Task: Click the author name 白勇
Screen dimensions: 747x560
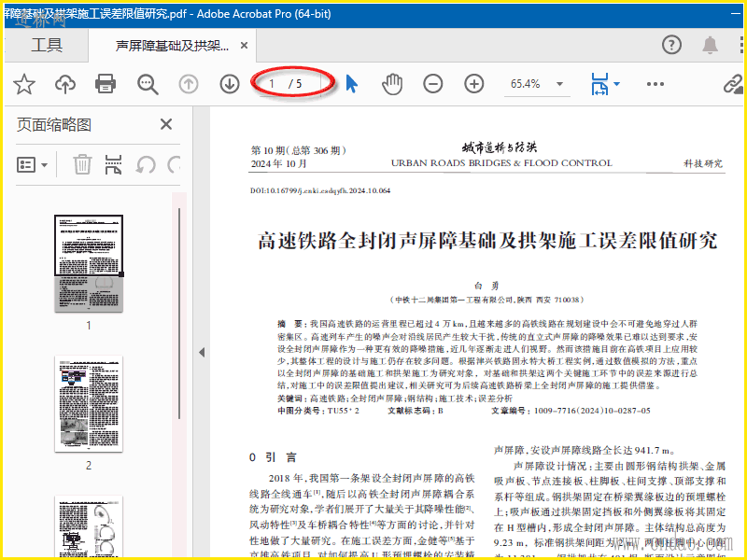Action: pyautogui.click(x=486, y=286)
